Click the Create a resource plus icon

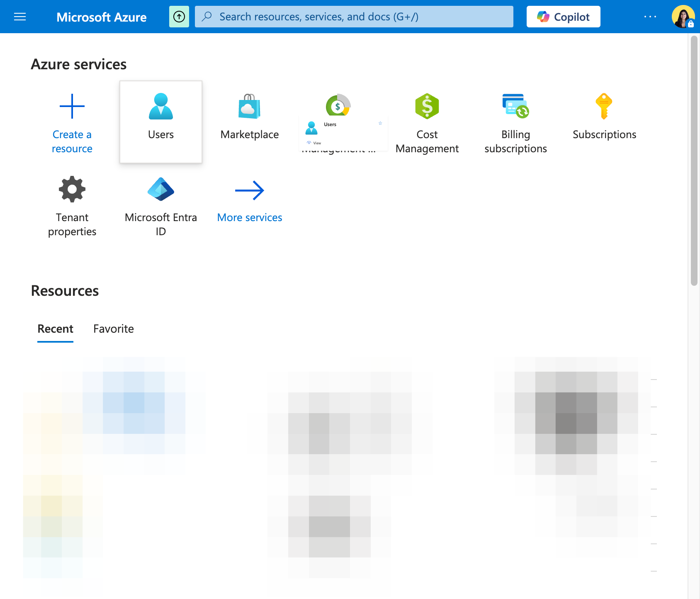click(72, 106)
